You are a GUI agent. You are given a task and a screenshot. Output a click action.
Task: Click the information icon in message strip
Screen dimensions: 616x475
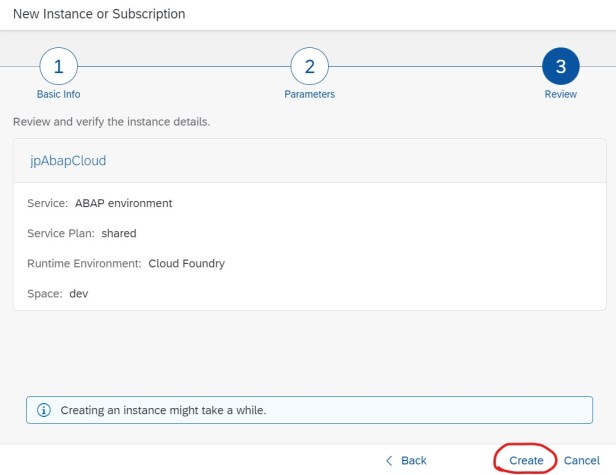(x=44, y=410)
